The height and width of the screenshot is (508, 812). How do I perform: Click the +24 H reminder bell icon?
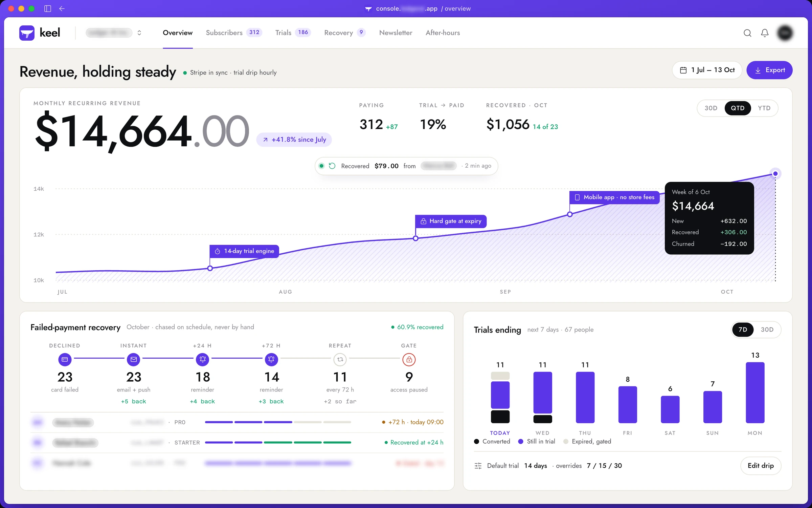point(202,359)
